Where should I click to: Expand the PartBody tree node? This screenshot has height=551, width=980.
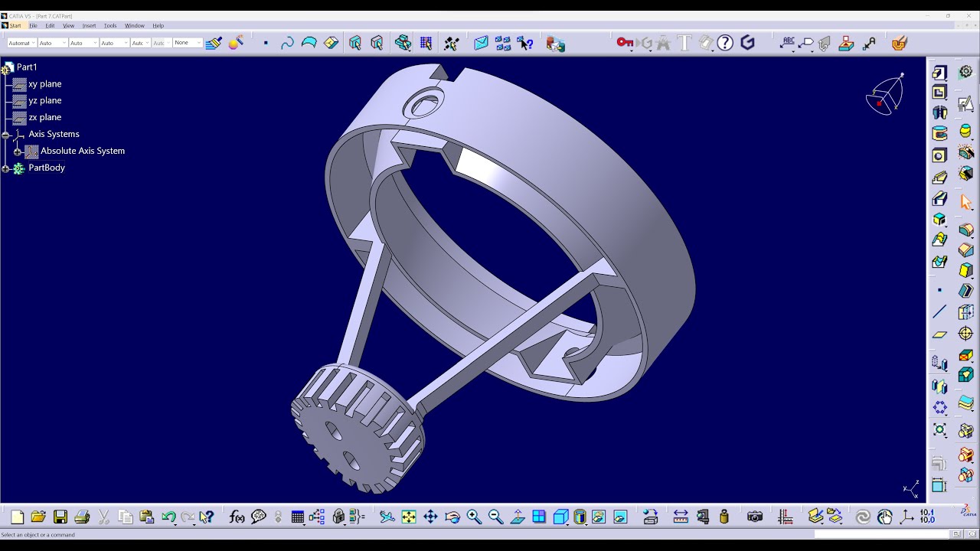tap(6, 168)
